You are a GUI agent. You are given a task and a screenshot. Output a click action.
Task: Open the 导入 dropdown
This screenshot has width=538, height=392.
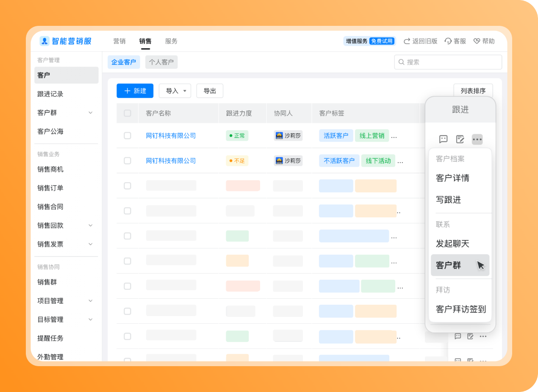[x=175, y=91]
